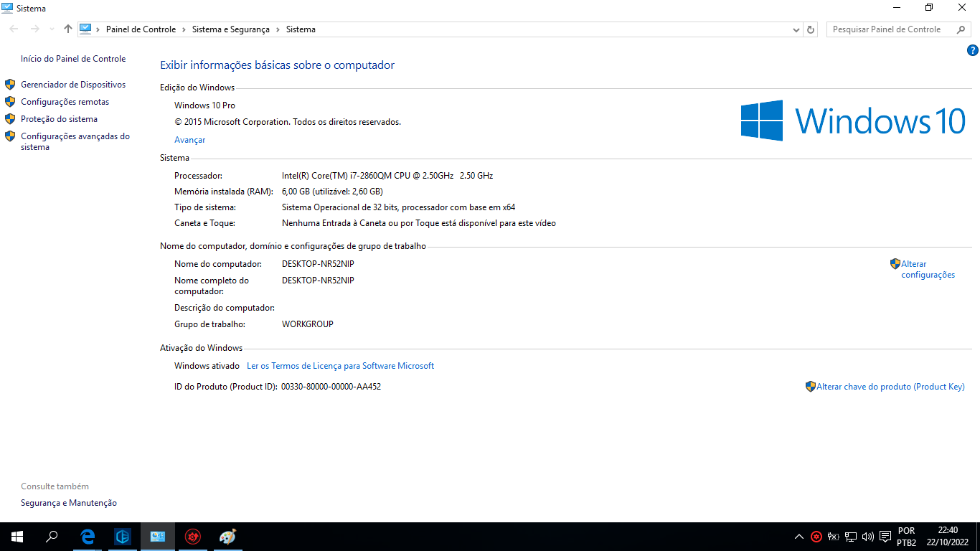Click the back navigation arrow

coord(14,29)
